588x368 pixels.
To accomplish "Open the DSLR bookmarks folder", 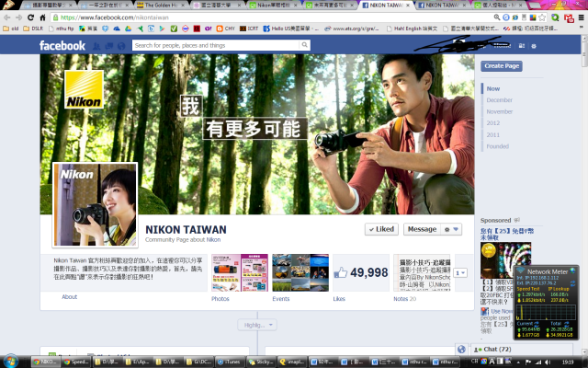I will (x=33, y=29).
